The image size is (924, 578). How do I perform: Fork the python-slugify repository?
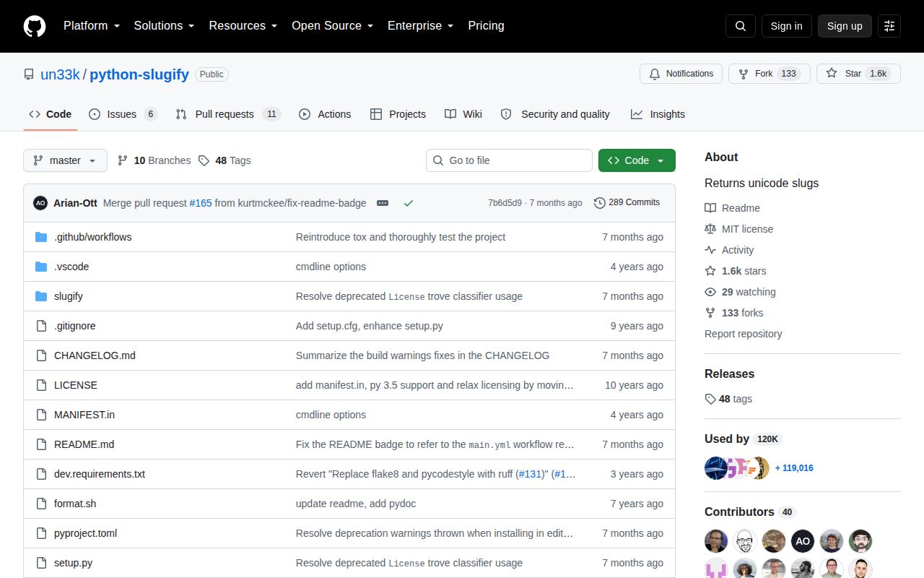769,74
